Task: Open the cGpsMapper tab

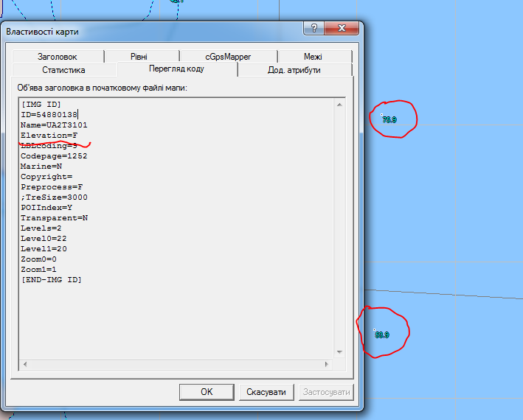Action: point(228,57)
